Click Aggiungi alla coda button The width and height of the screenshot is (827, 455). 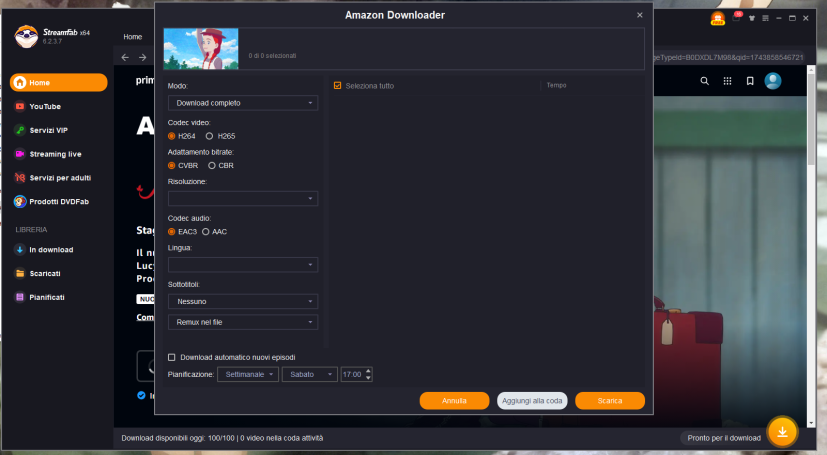[x=532, y=401]
